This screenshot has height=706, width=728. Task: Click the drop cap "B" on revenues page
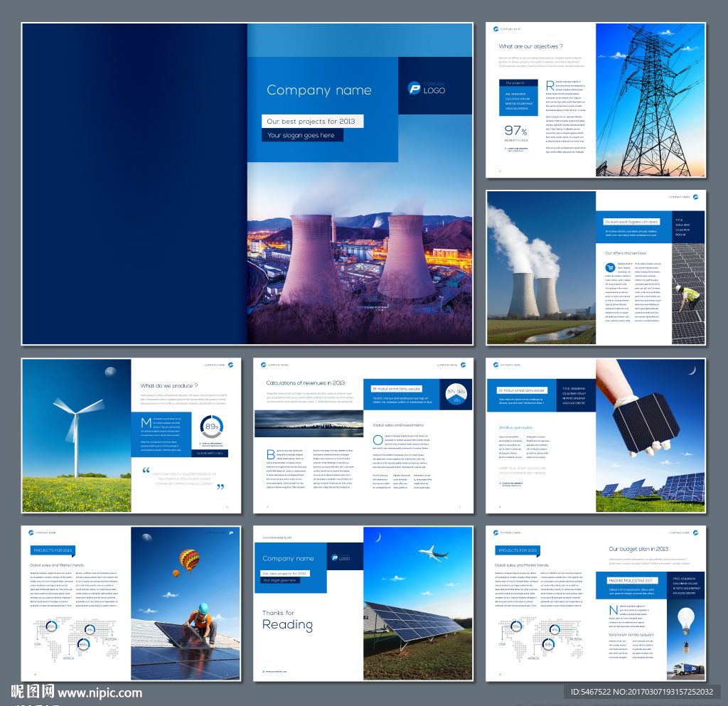(x=271, y=454)
